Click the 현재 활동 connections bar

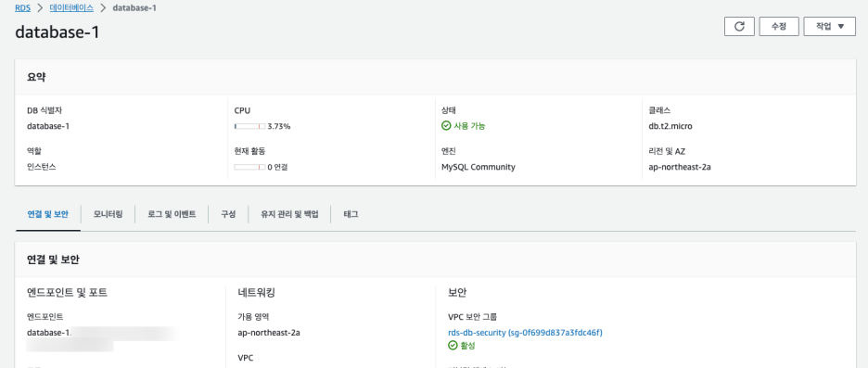249,167
